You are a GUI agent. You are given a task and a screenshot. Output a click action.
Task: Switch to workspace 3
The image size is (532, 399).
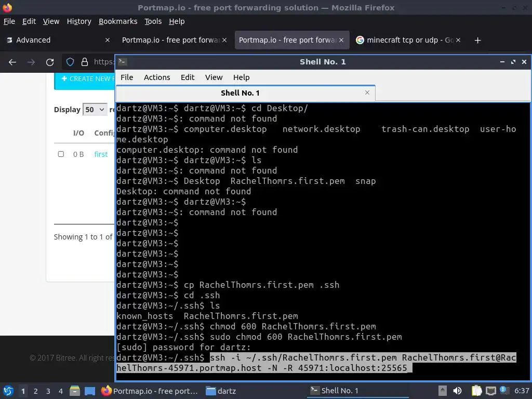click(x=48, y=391)
